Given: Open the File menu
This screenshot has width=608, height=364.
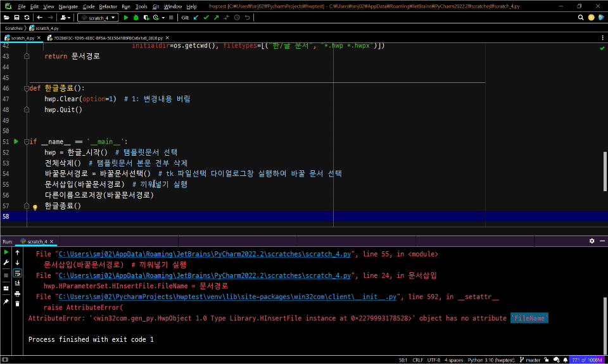Looking at the screenshot, I should [22, 6].
